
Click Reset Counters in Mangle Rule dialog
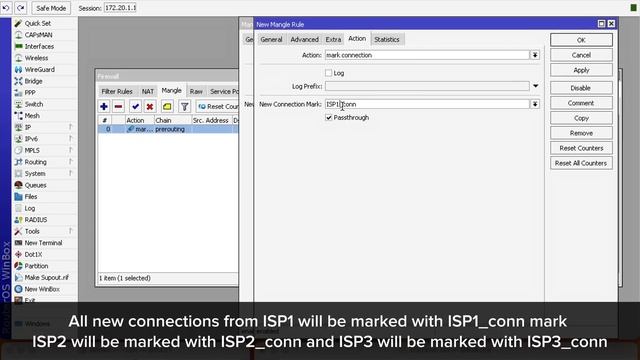tap(581, 148)
